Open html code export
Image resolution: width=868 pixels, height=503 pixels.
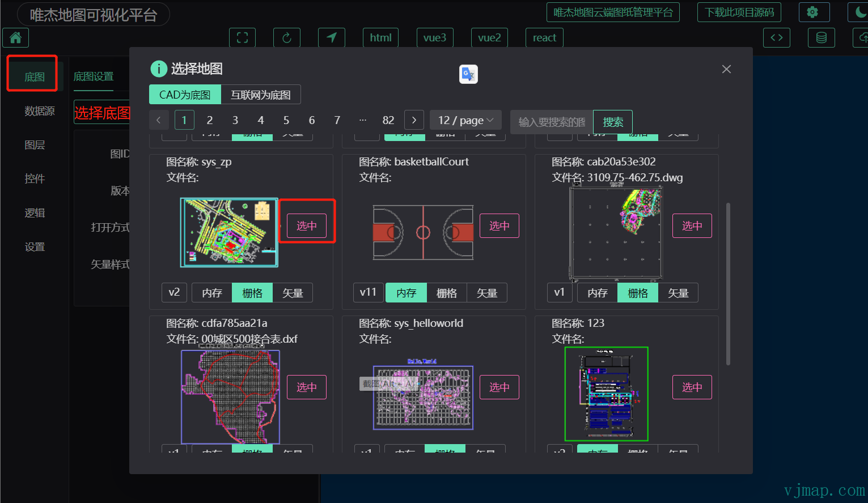pyautogui.click(x=380, y=38)
